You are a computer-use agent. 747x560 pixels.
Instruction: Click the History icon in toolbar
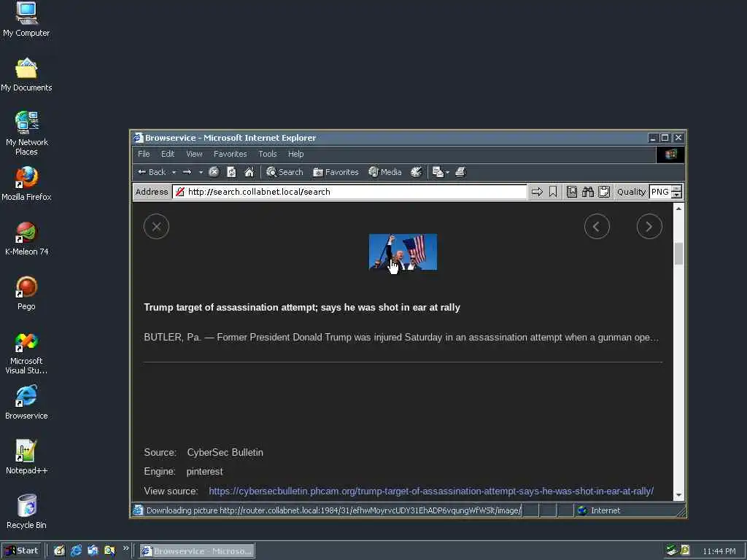point(417,172)
